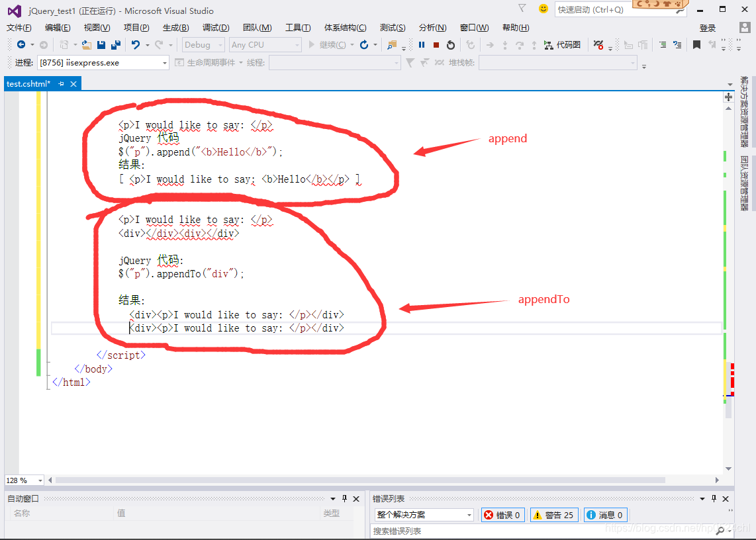Open the 调试(D) menu
The height and width of the screenshot is (540, 756).
point(216,28)
